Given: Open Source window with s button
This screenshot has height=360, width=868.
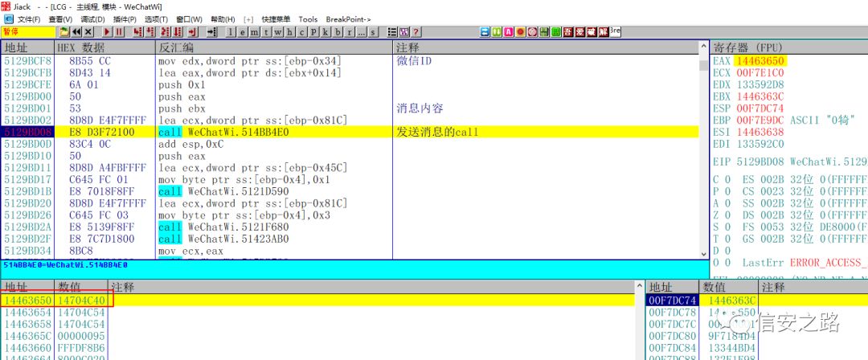Looking at the screenshot, I should click(x=373, y=32).
